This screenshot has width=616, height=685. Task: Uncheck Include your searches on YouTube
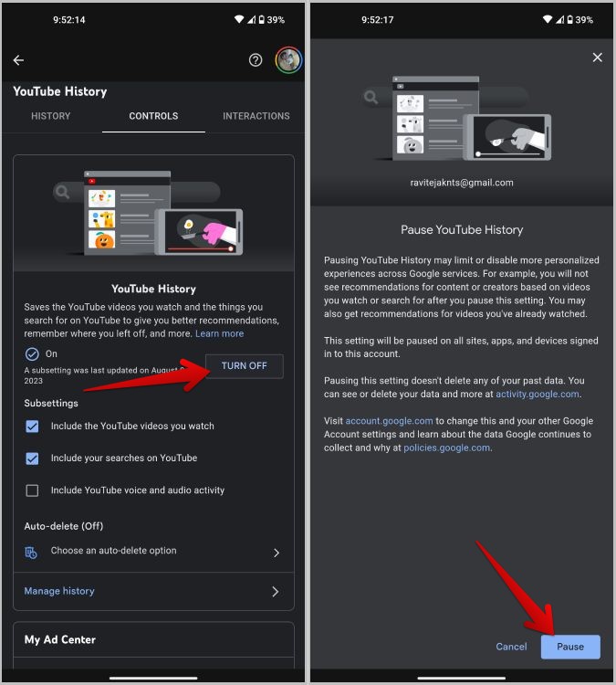pos(32,458)
